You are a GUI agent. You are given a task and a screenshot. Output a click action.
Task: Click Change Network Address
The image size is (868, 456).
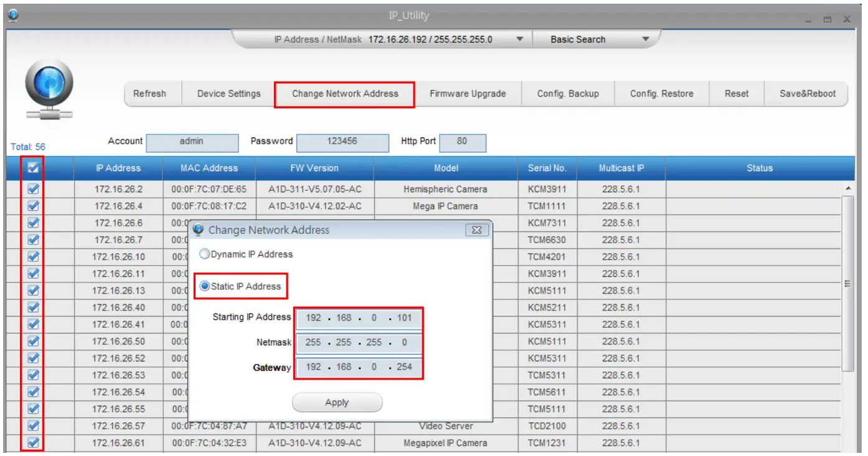click(344, 93)
